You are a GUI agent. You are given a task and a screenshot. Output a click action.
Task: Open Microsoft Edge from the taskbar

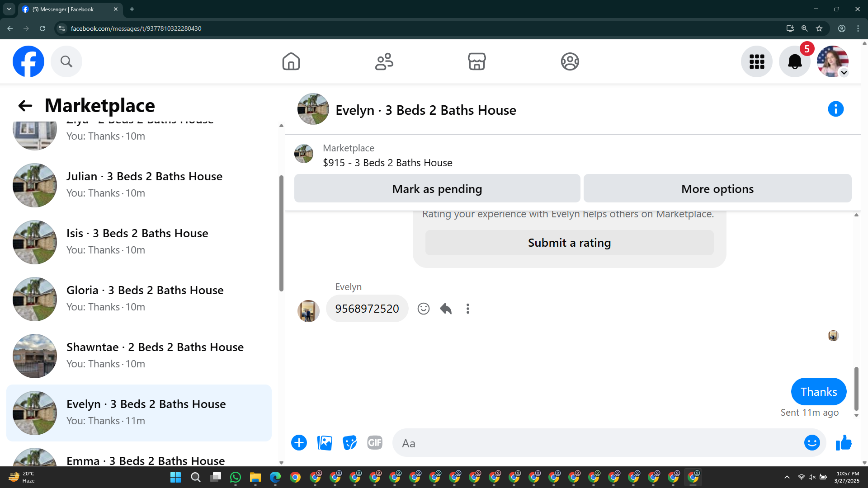point(275,477)
